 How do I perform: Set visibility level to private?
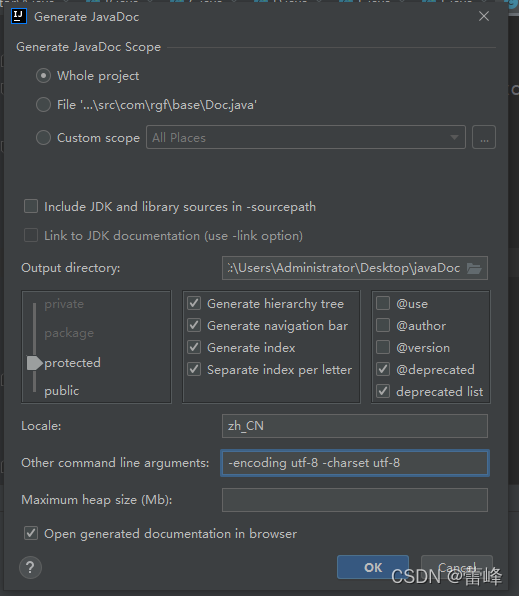point(64,304)
